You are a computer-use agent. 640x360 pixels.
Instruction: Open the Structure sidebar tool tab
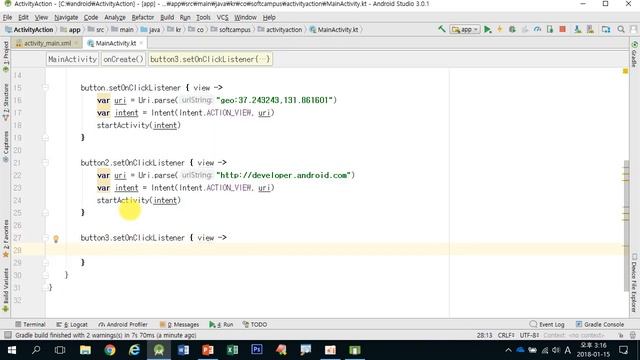[5, 102]
